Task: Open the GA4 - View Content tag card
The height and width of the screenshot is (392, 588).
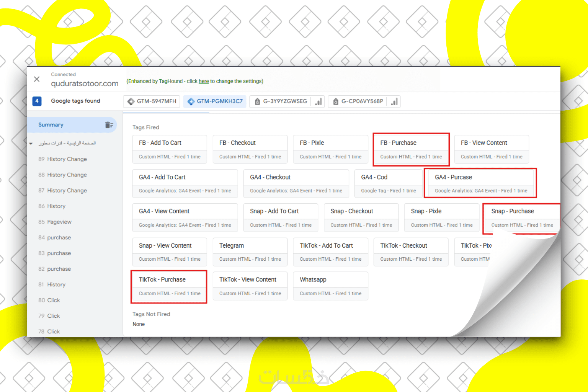Action: [185, 218]
